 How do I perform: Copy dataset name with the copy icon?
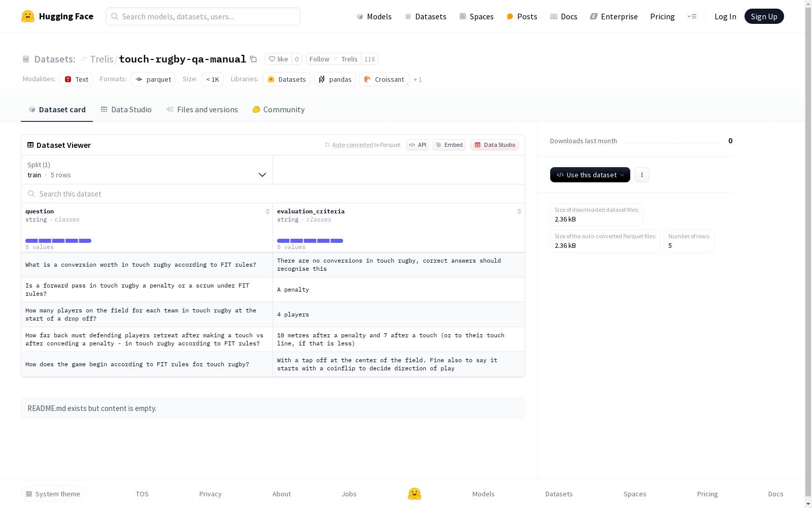(253, 59)
